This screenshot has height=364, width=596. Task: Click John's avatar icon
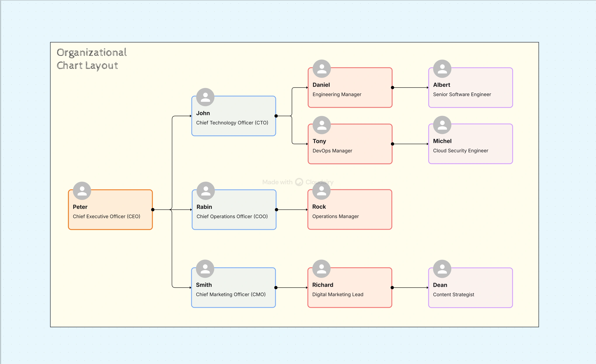coord(205,97)
